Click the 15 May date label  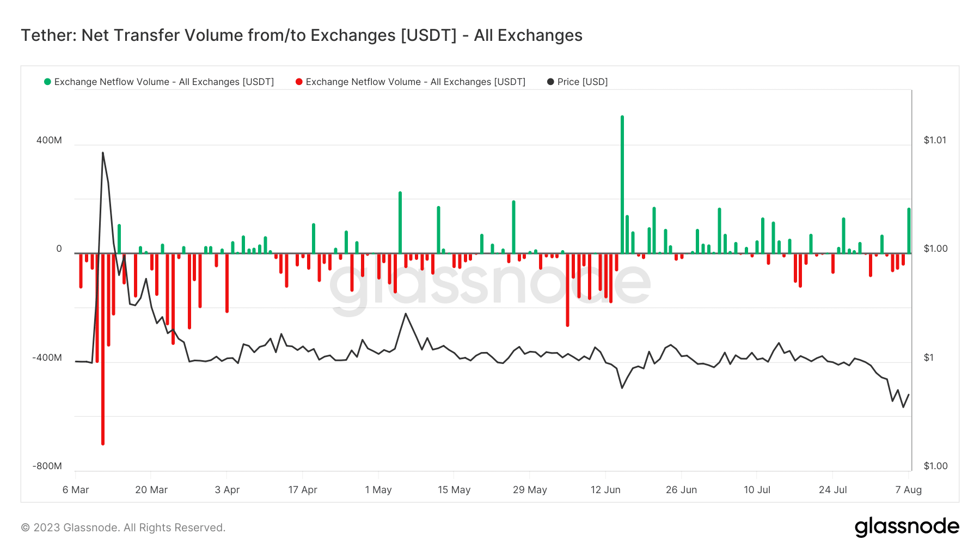tap(454, 490)
